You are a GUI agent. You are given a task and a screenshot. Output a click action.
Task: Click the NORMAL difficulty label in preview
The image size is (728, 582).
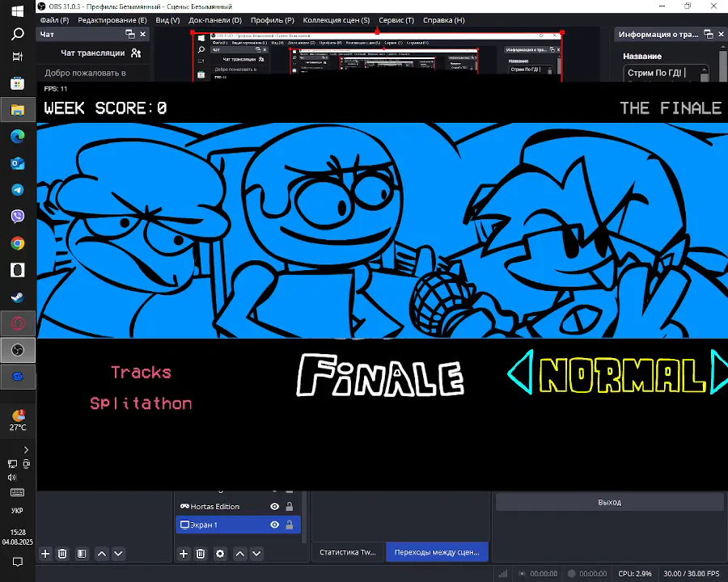click(x=622, y=375)
